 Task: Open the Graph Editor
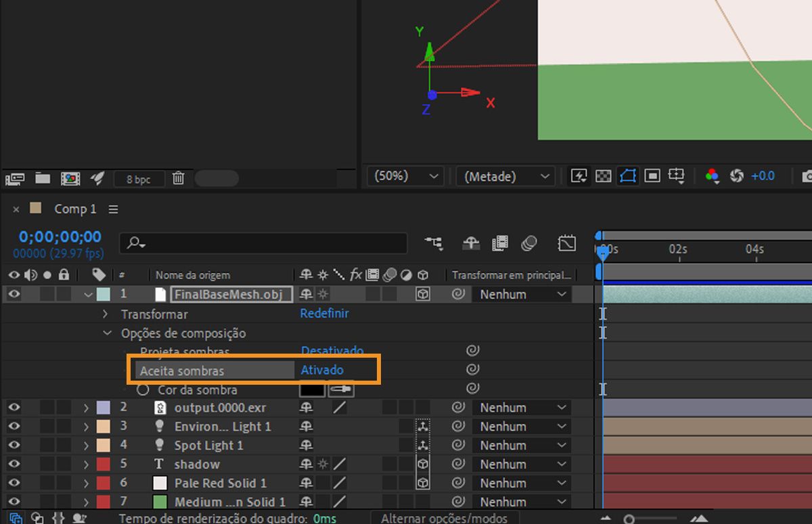(x=566, y=243)
